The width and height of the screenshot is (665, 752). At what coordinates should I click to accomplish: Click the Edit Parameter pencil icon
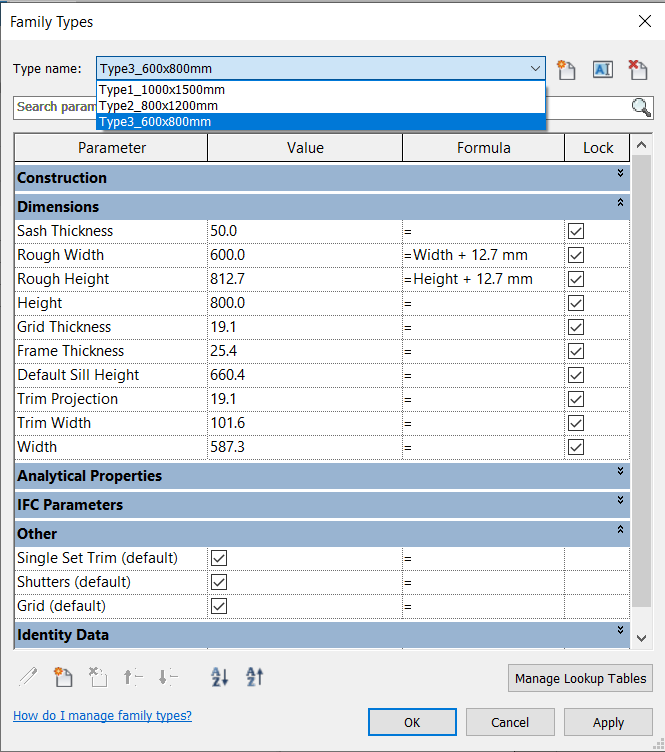tap(28, 677)
